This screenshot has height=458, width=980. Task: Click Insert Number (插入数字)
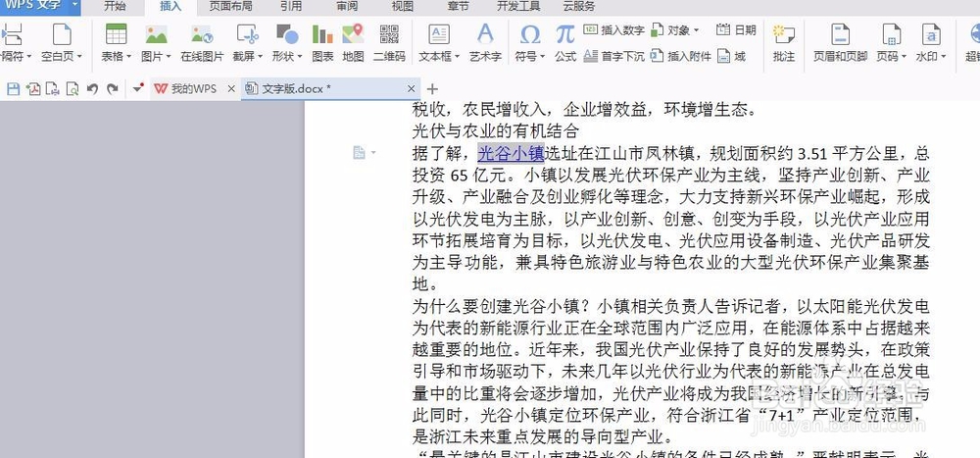[613, 30]
